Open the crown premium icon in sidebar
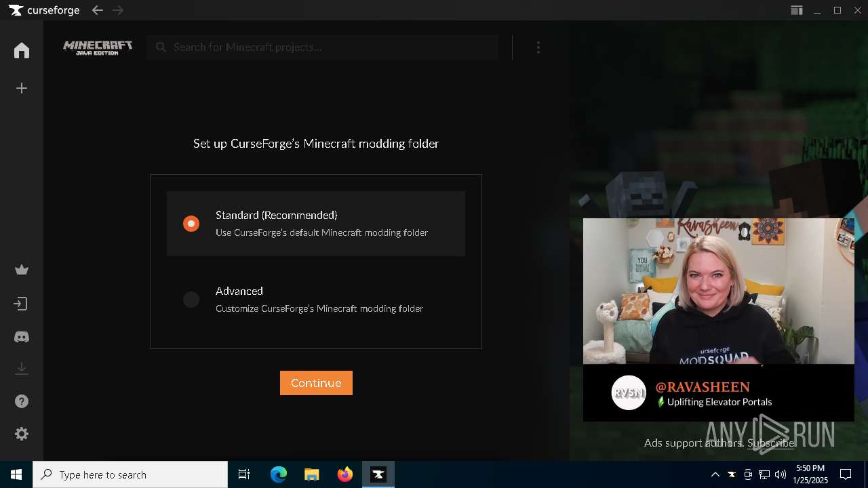 (x=22, y=270)
